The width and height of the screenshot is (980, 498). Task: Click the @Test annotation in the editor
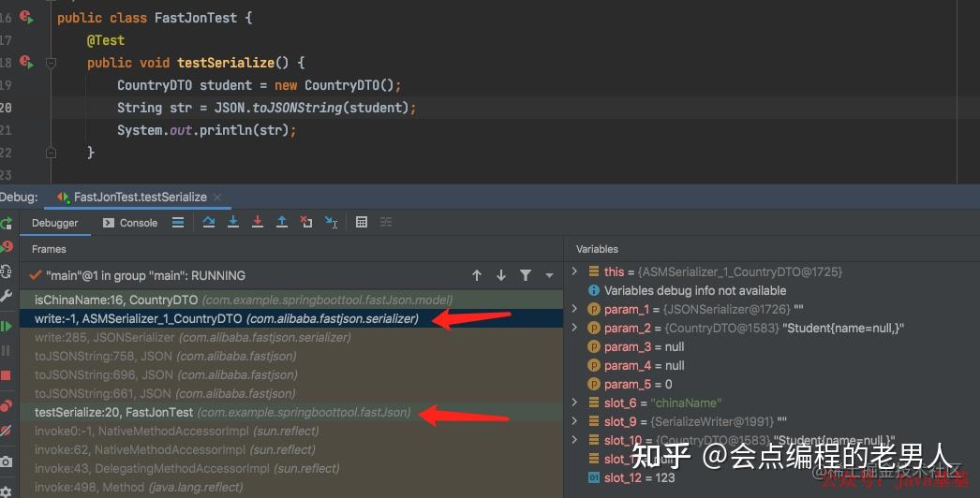pyautogui.click(x=106, y=40)
